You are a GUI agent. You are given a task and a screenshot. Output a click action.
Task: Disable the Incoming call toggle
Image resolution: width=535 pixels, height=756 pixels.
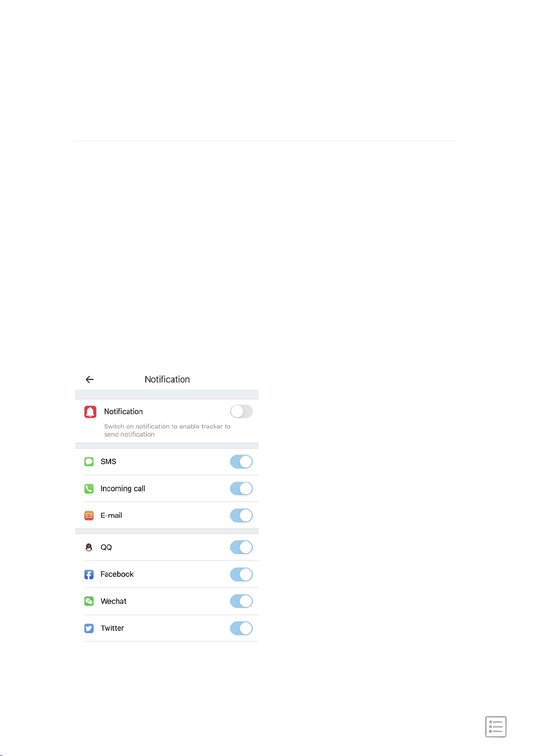[x=241, y=489]
